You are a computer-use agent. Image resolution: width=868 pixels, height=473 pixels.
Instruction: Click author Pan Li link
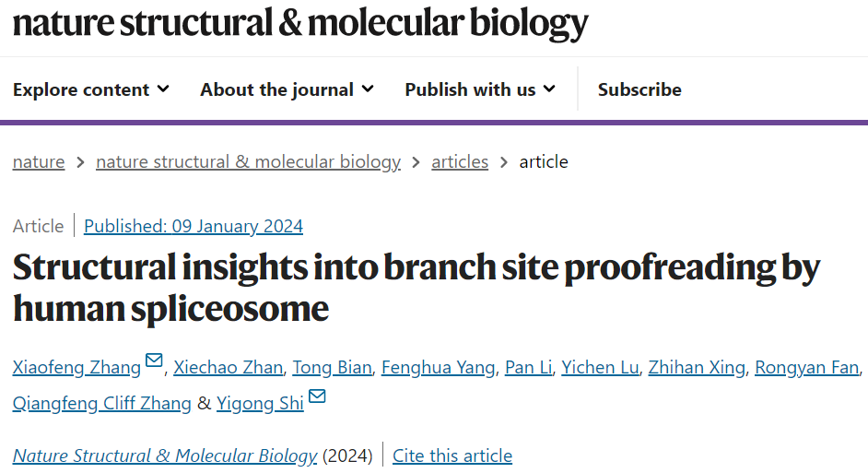pyautogui.click(x=528, y=367)
